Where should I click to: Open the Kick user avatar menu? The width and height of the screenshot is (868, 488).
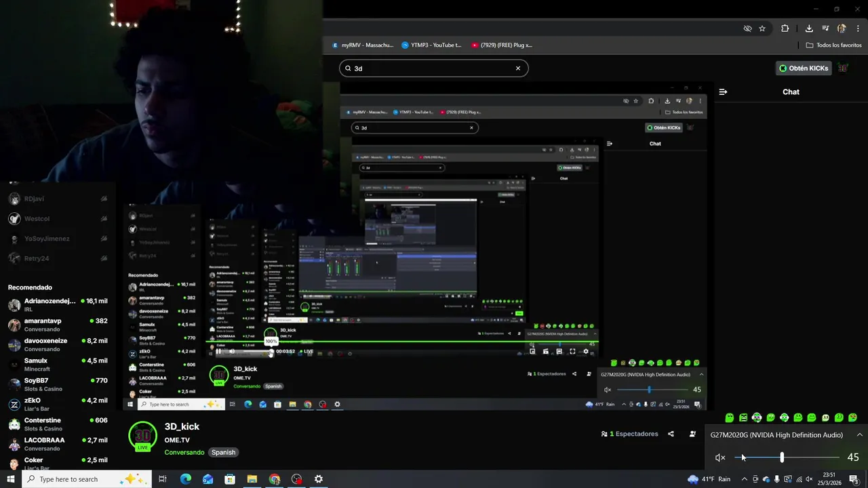point(843,68)
